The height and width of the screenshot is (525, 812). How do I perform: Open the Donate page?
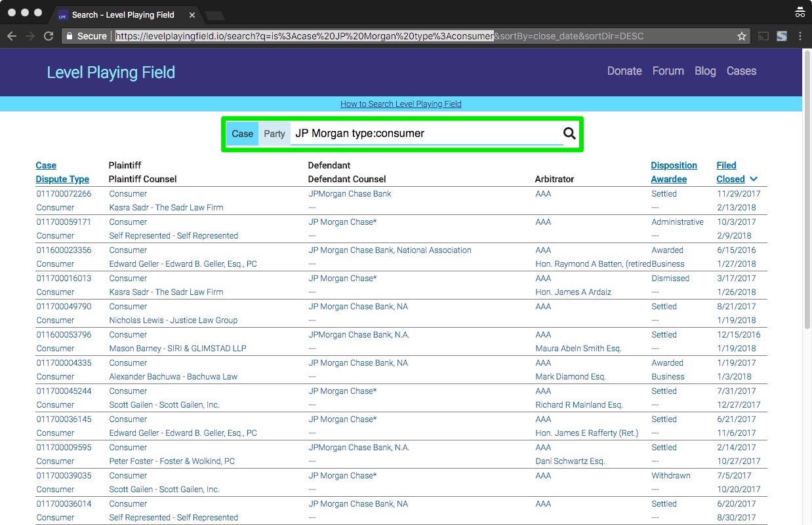[624, 71]
